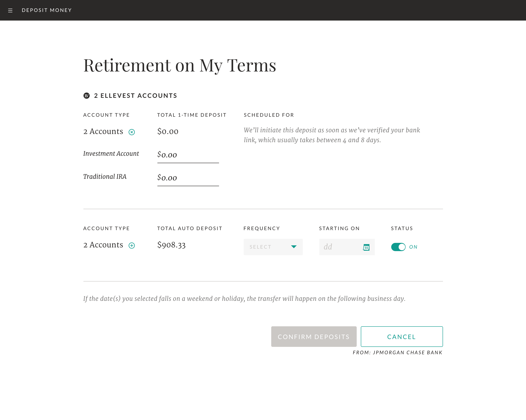The width and height of the screenshot is (526, 420).
Task: Click the Total Auto Deposit column header
Action: pos(190,228)
